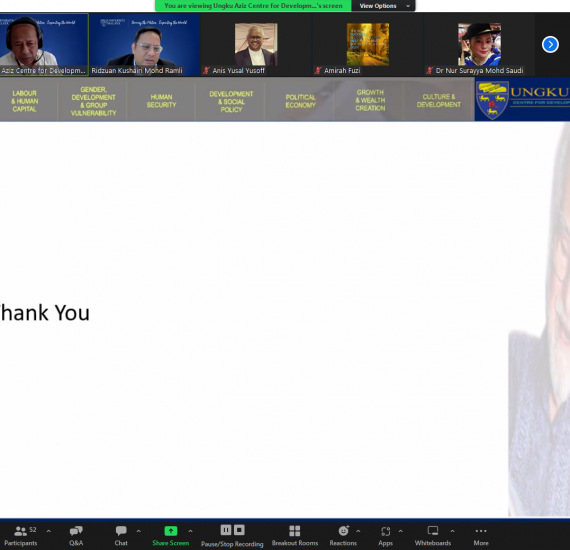Select Anis Yusal Yusoff's video tile
Image resolution: width=570 pixels, height=550 pixels.
pos(256,44)
